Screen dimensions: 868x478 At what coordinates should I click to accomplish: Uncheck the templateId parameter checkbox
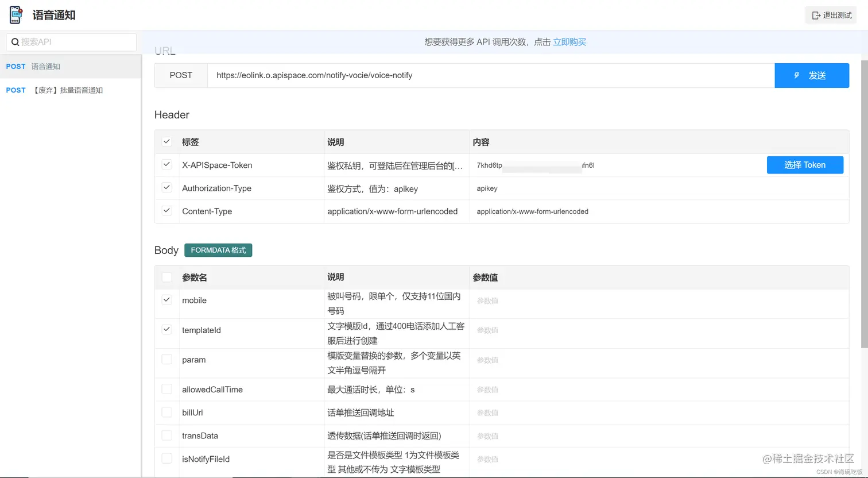point(167,330)
